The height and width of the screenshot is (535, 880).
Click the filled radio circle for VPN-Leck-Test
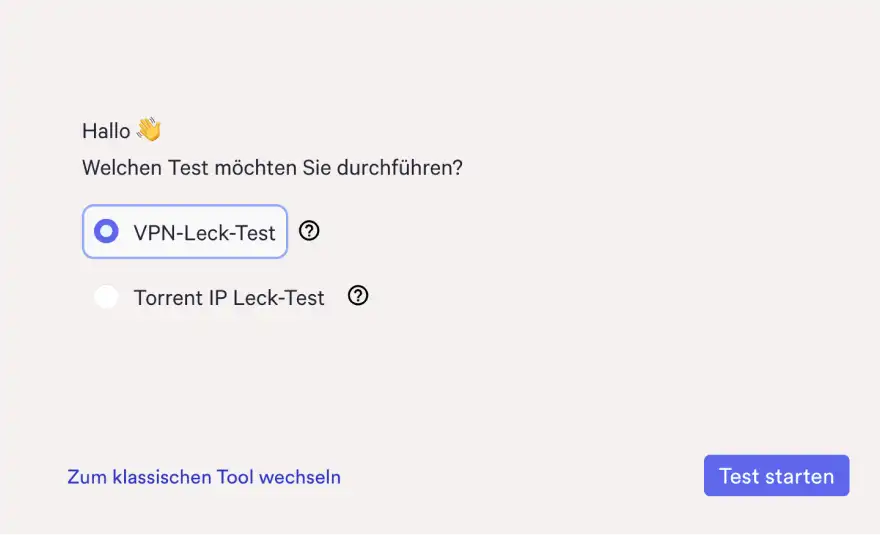click(x=106, y=232)
